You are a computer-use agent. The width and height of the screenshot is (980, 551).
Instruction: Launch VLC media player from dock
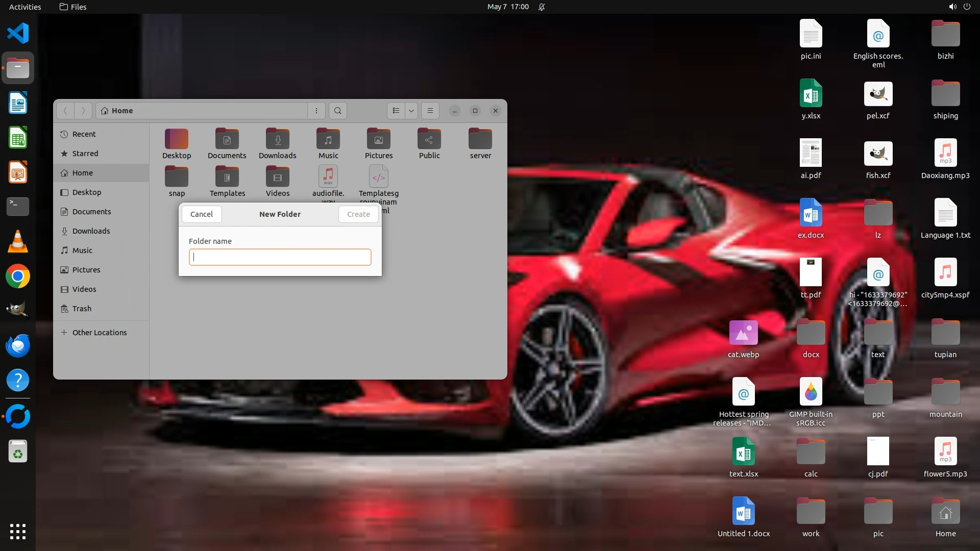pos(18,242)
